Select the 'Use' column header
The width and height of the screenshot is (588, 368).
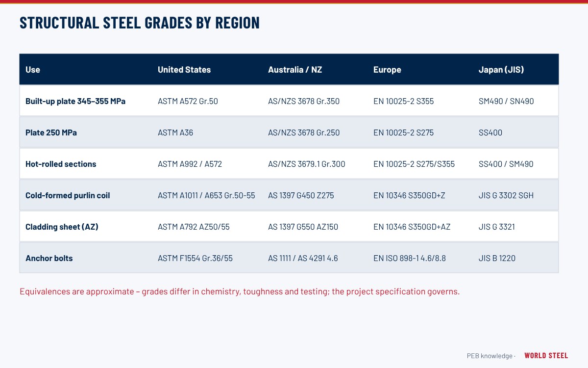[33, 70]
